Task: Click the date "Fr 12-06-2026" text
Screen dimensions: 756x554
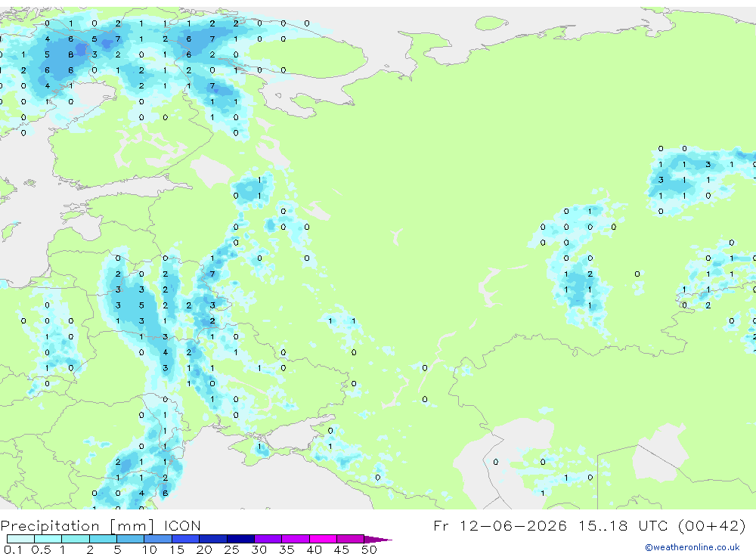Action: (x=500, y=525)
